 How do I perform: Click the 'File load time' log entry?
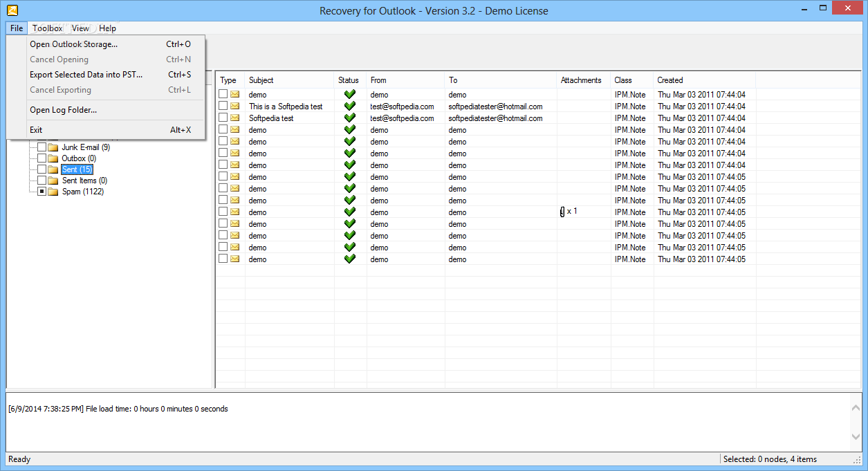(118, 409)
